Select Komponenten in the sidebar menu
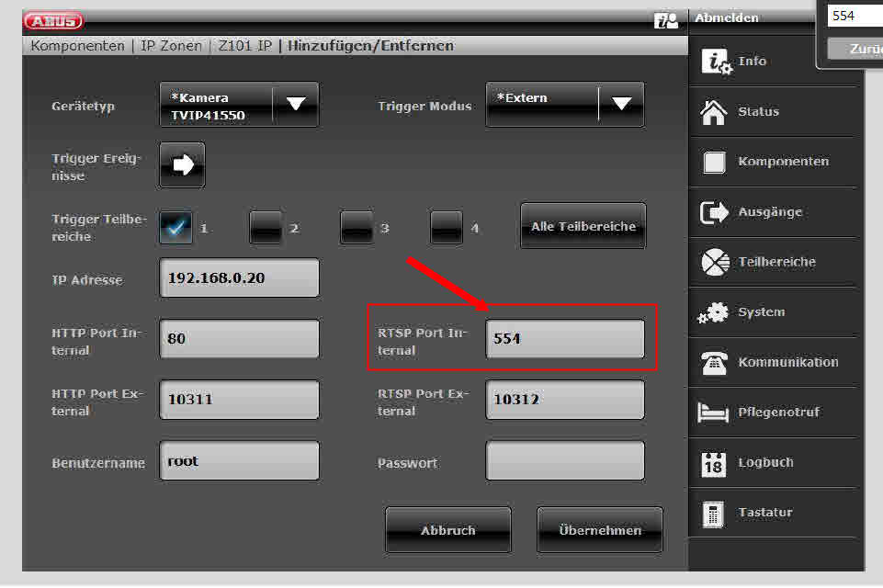Viewport: 883px width, 588px height. [x=782, y=162]
